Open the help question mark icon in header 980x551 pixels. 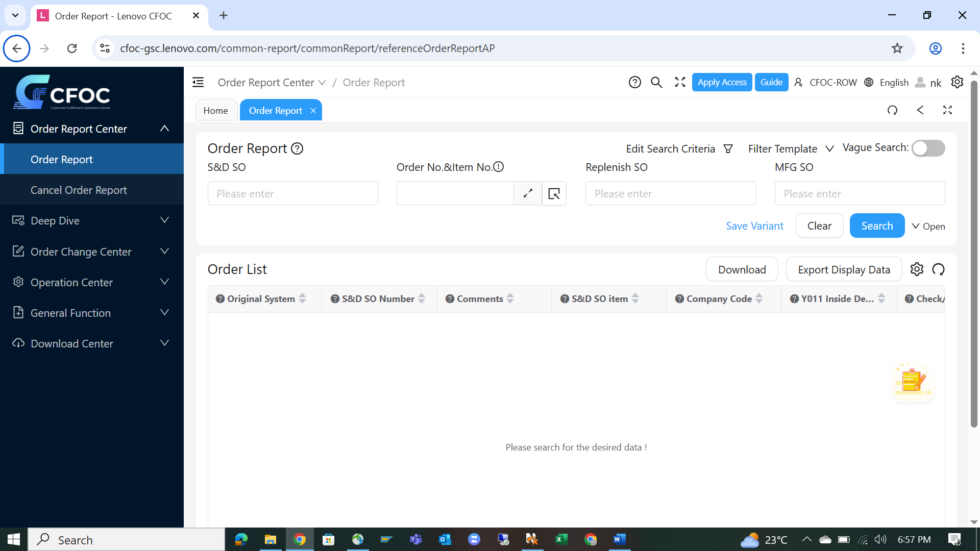click(634, 82)
